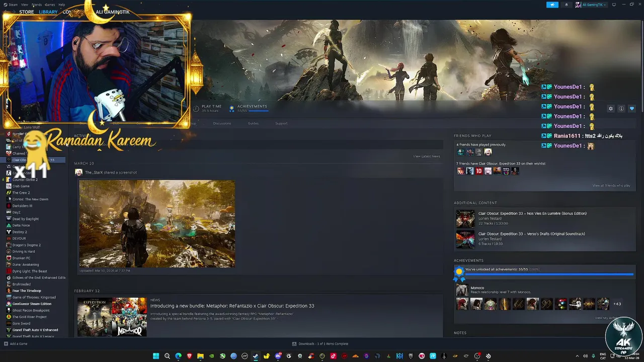Open the View menu
Image resolution: width=644 pixels, height=362 pixels.
24,5
